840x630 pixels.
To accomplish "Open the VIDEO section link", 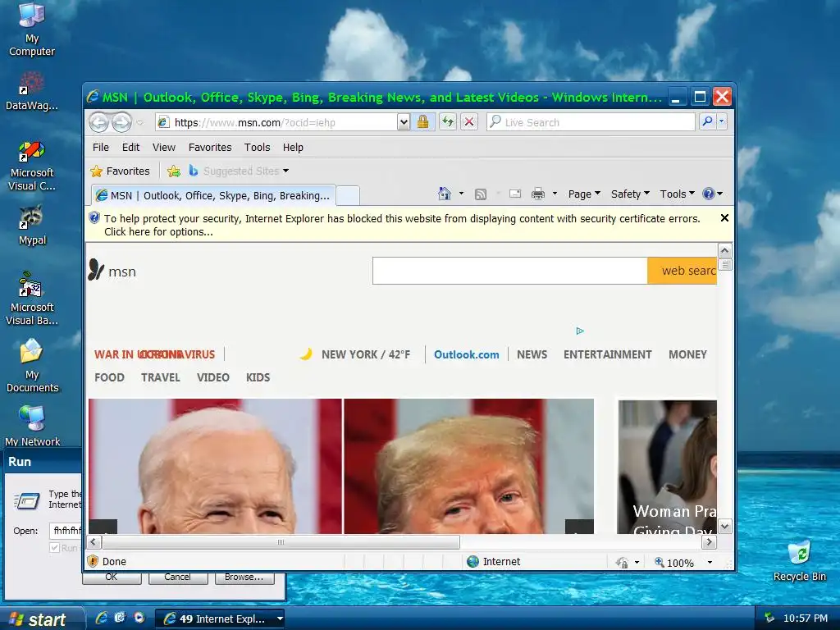I will pos(213,377).
